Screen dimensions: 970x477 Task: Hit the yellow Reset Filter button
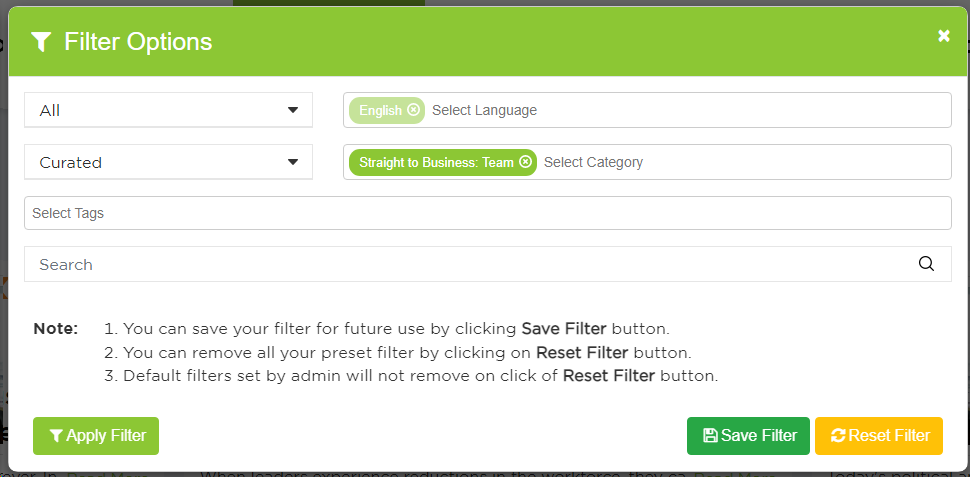pos(879,436)
